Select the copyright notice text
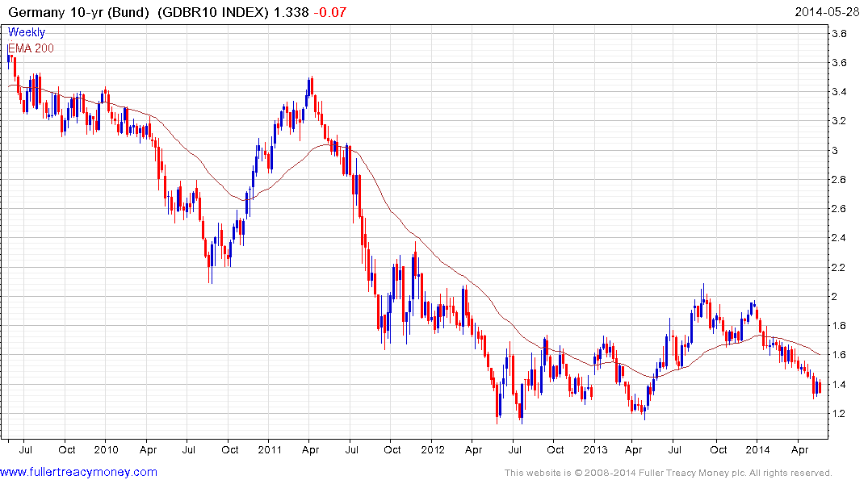The width and height of the screenshot is (868, 484). click(x=669, y=473)
